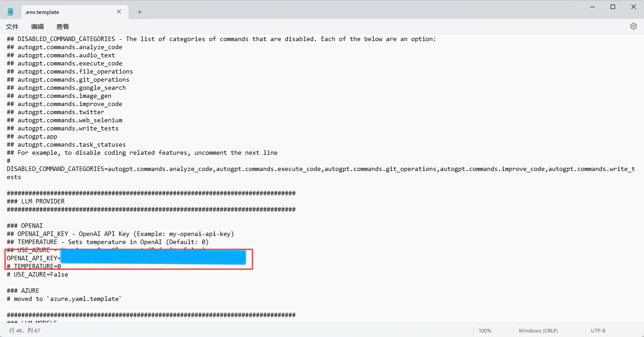Click autogpt.commands.audio_text line
The height and width of the screenshot is (337, 644).
click(x=61, y=55)
